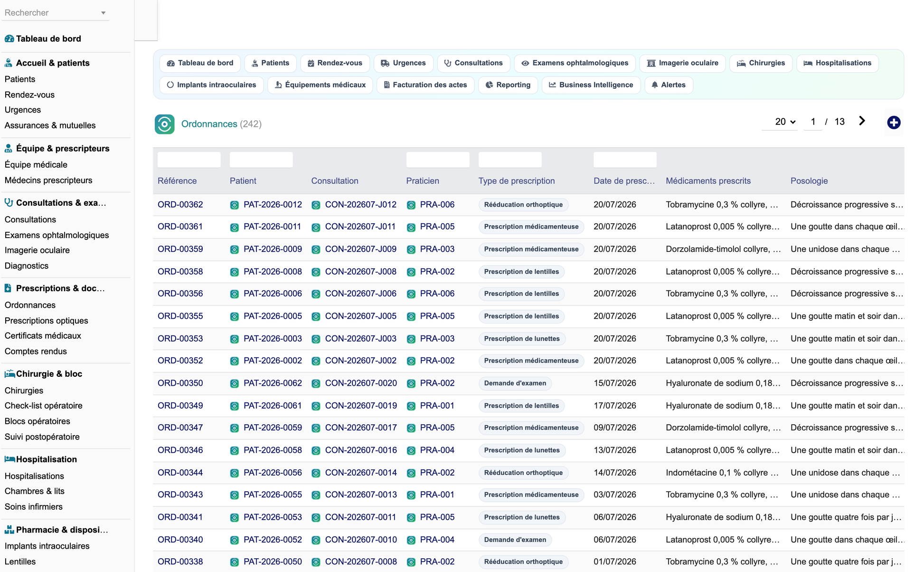Open ordonnance ORD-00362

click(180, 205)
